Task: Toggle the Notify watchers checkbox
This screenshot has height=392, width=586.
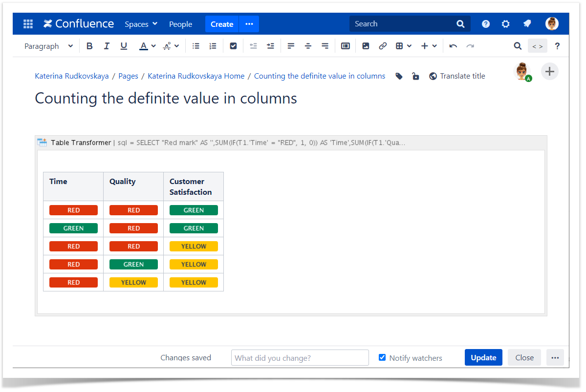Action: [x=382, y=357]
